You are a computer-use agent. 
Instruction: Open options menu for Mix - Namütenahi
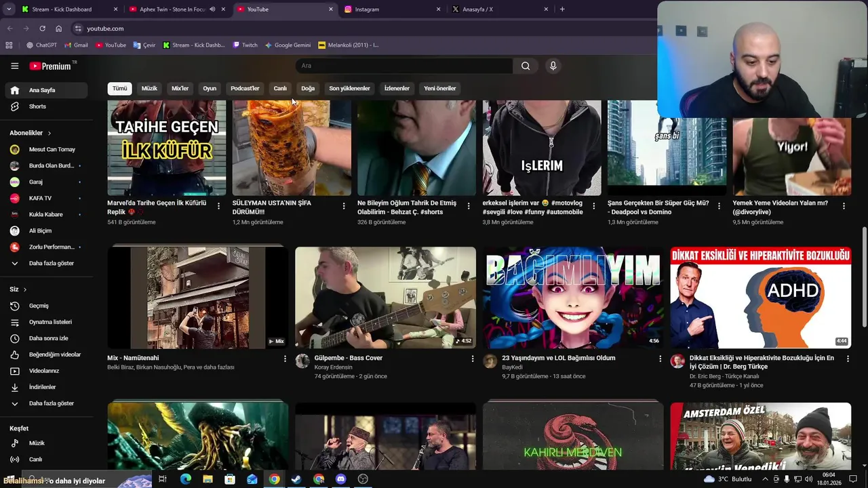[285, 359]
